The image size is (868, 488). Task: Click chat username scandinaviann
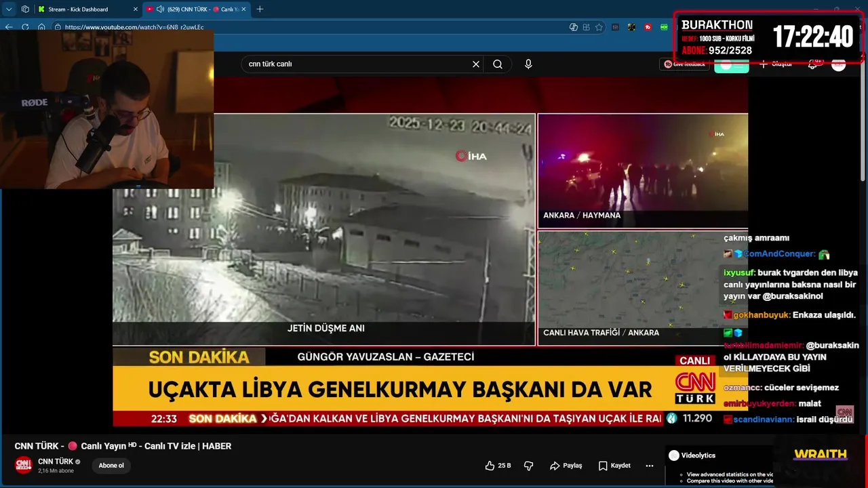click(x=764, y=419)
